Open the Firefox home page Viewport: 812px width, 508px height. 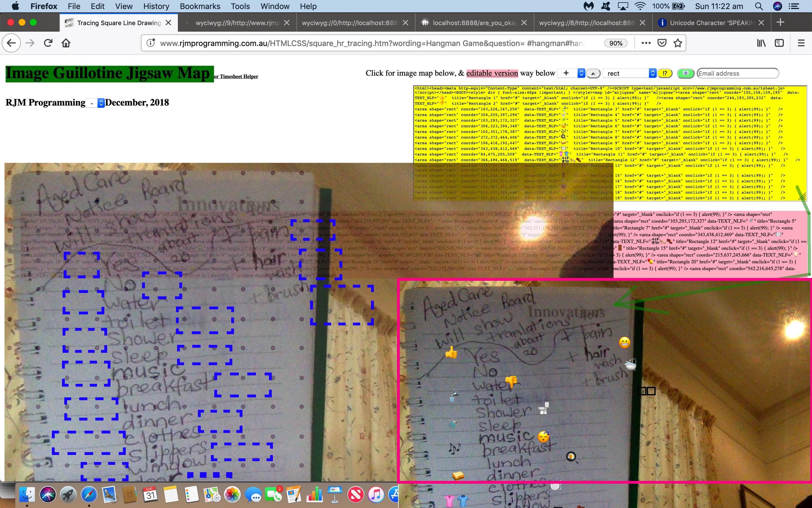click(x=66, y=43)
